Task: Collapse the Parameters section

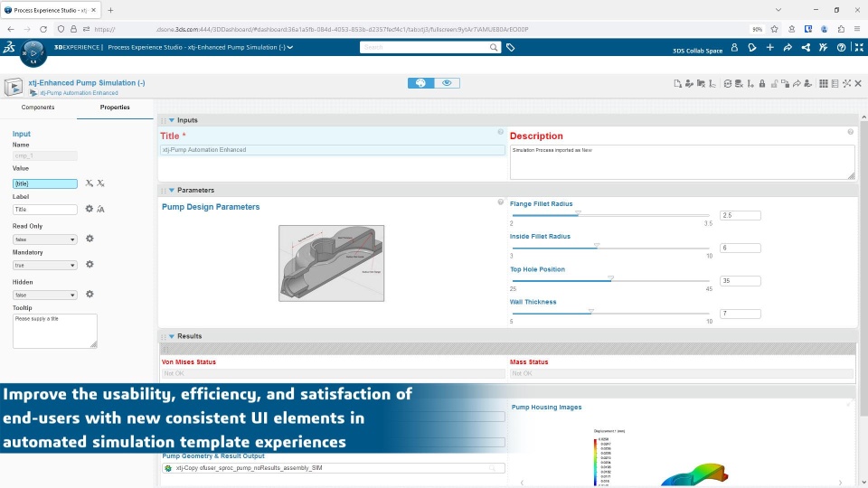Action: tap(172, 191)
